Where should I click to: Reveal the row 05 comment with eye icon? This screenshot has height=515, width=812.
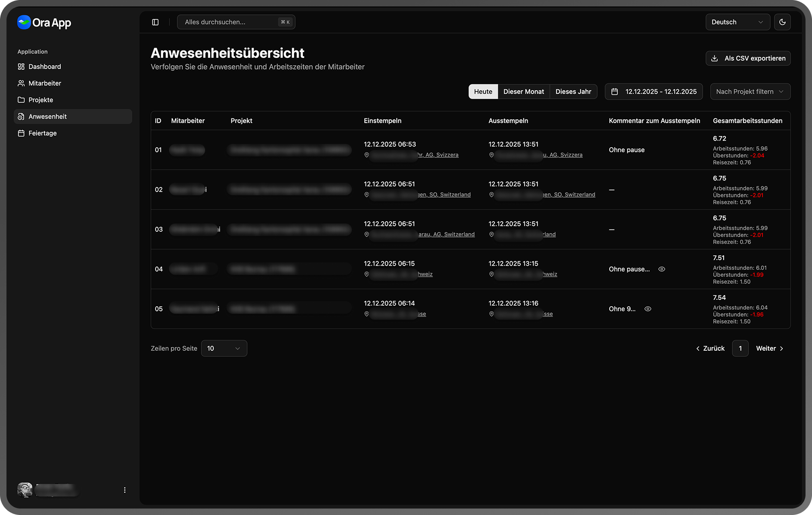click(648, 309)
